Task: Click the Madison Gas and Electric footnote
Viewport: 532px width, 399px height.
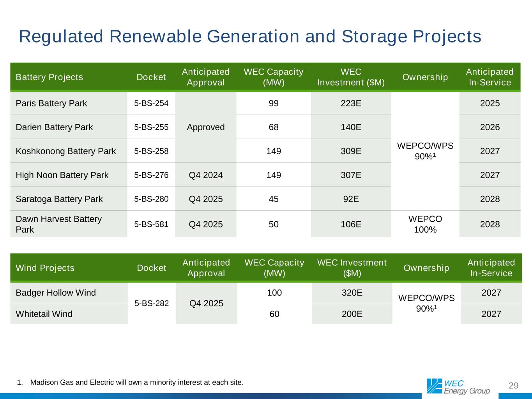Action: pyautogui.click(x=136, y=382)
